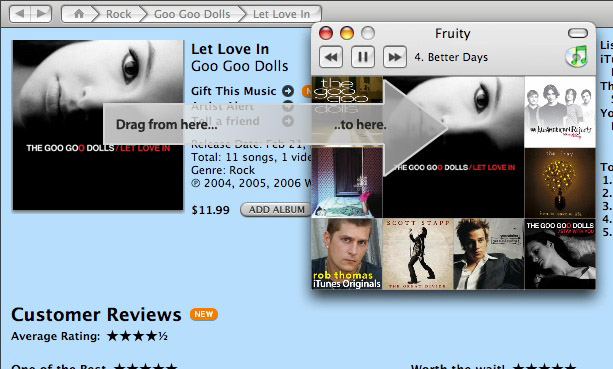Open Let Love In breadcrumb item
Screen dimensions: 613x369
click(281, 14)
